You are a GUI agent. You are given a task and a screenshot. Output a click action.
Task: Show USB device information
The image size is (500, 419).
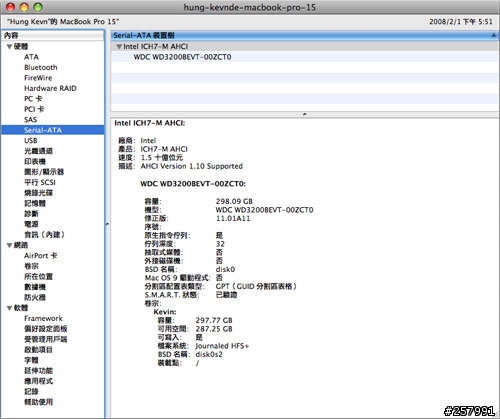(31, 141)
